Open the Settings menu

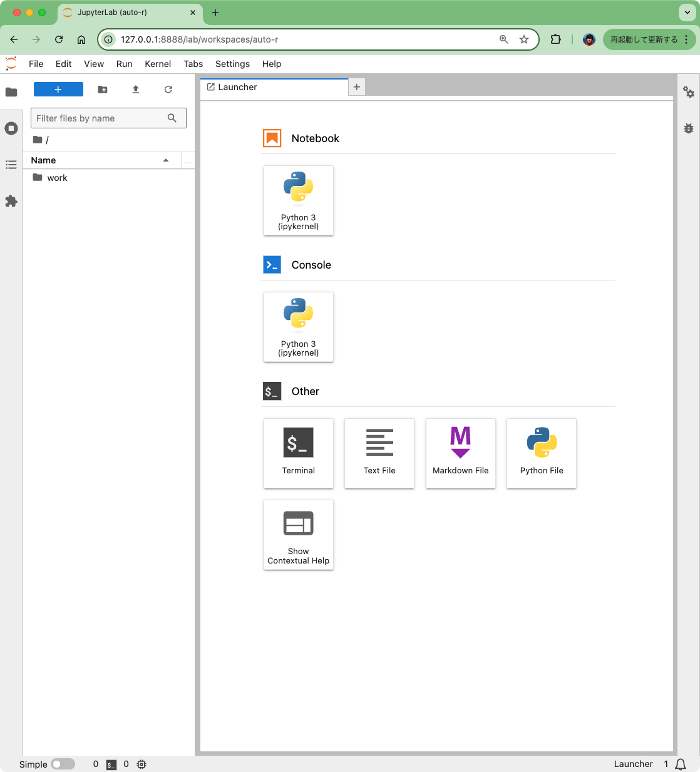(x=232, y=64)
